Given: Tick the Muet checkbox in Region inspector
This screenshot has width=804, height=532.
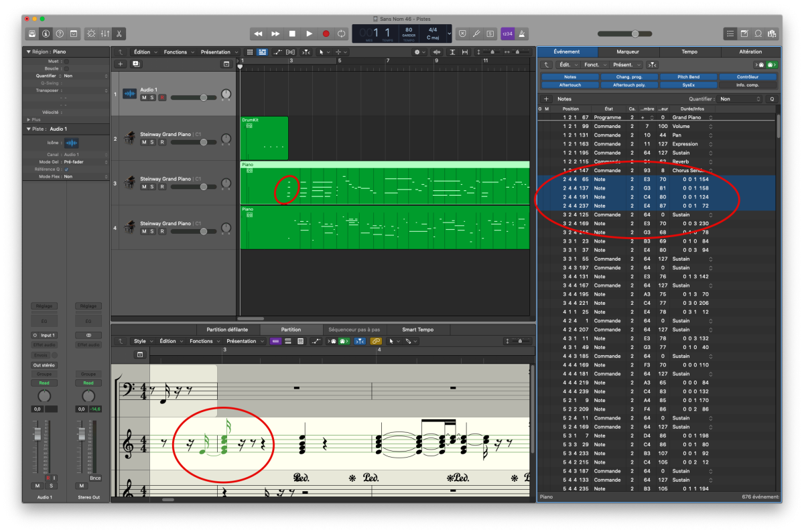Looking at the screenshot, I should (x=66, y=61).
